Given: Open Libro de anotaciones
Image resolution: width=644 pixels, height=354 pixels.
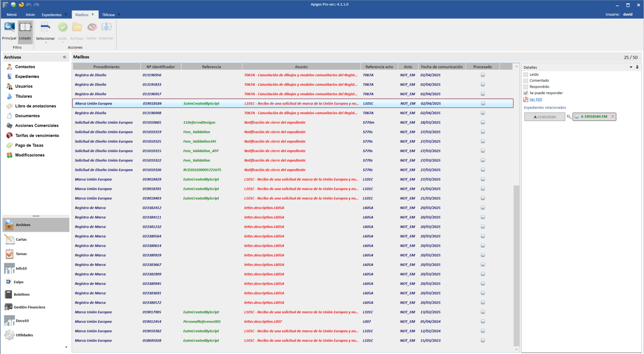Looking at the screenshot, I should tap(36, 106).
